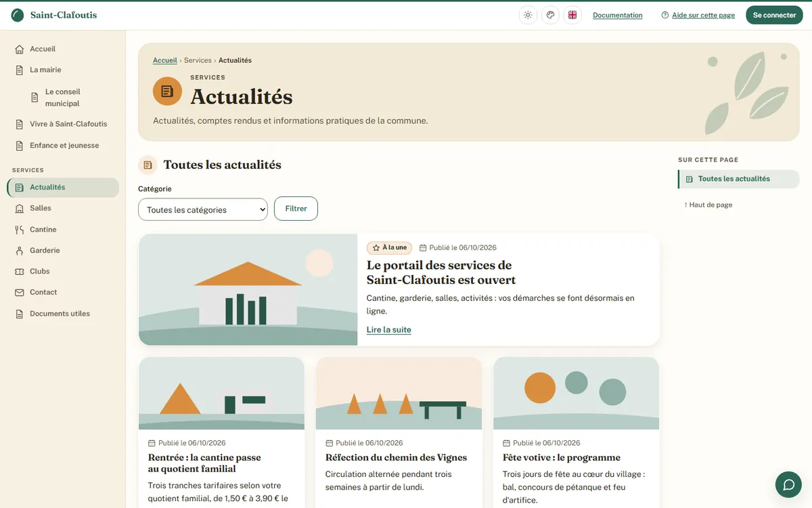
Task: Click the cantine article thumbnail image
Action: pyautogui.click(x=221, y=394)
